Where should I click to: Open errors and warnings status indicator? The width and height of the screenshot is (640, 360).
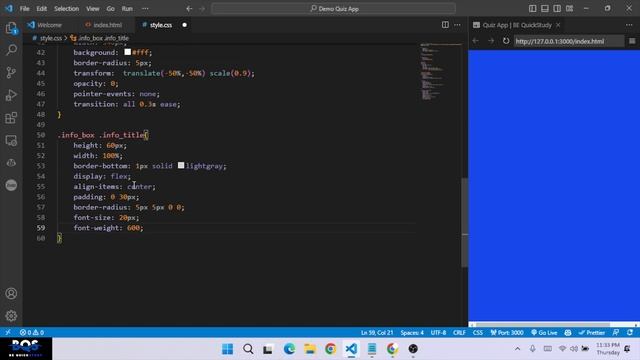click(x=32, y=332)
